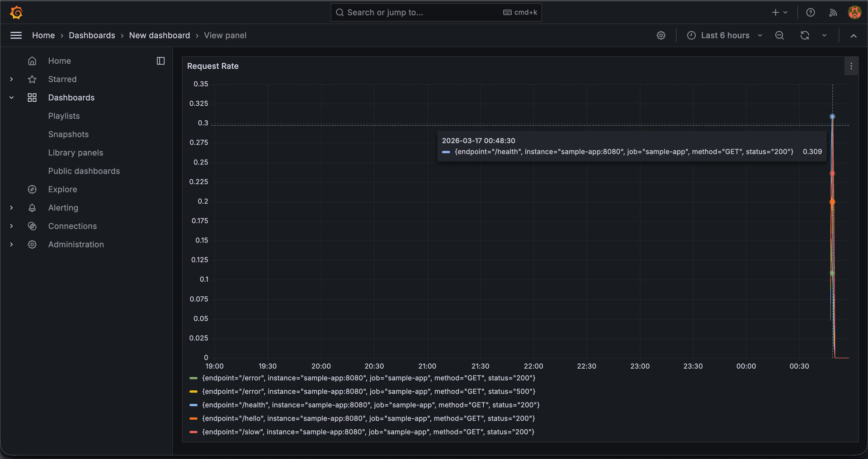868x459 pixels.
Task: Click the search magnifier icon
Action: [340, 12]
